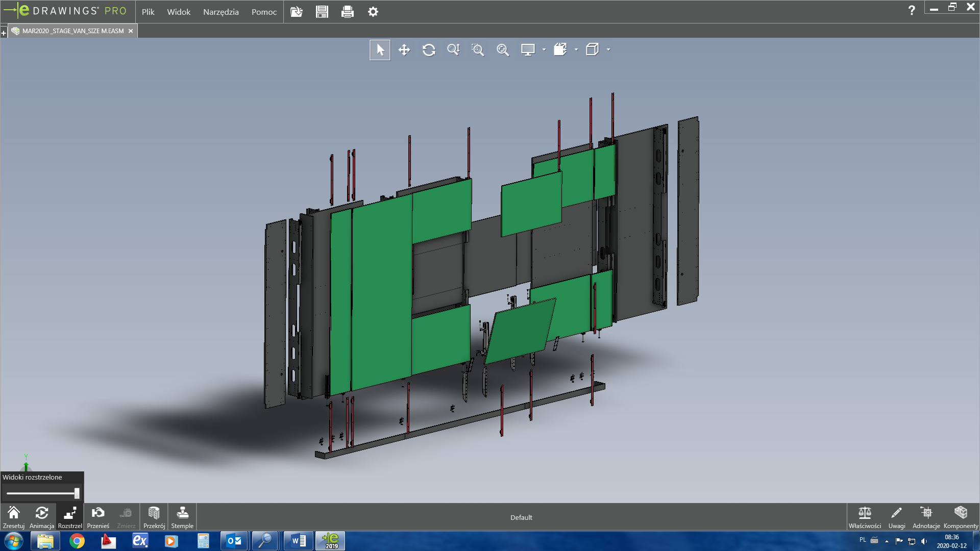Open Google Chrome from the taskbar

pos(77,541)
